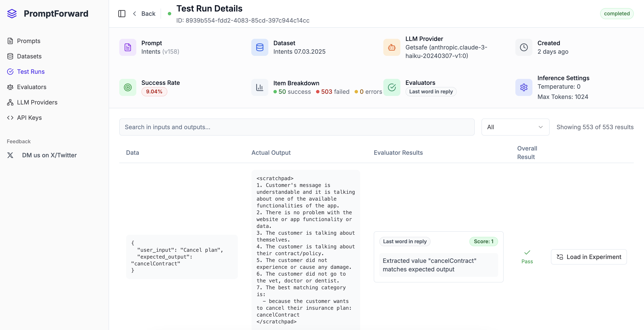Select Prompts from the navigation menu
The image size is (644, 330).
point(29,41)
